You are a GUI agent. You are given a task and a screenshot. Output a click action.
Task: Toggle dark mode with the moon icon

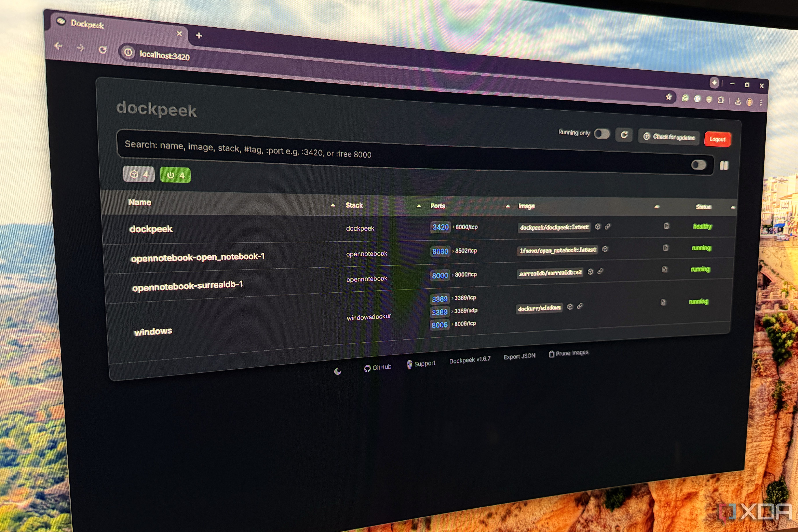coord(338,371)
